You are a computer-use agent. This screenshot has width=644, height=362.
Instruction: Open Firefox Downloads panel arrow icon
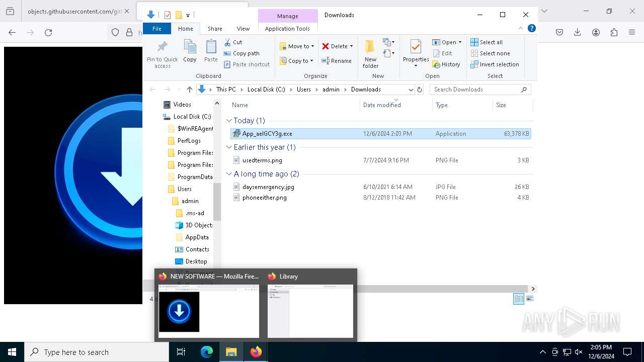click(x=578, y=32)
